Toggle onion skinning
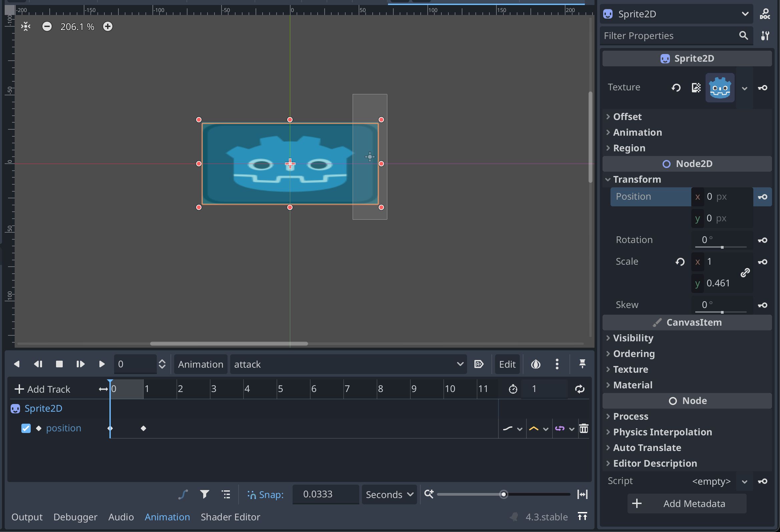The height and width of the screenshot is (532, 780). point(535,364)
